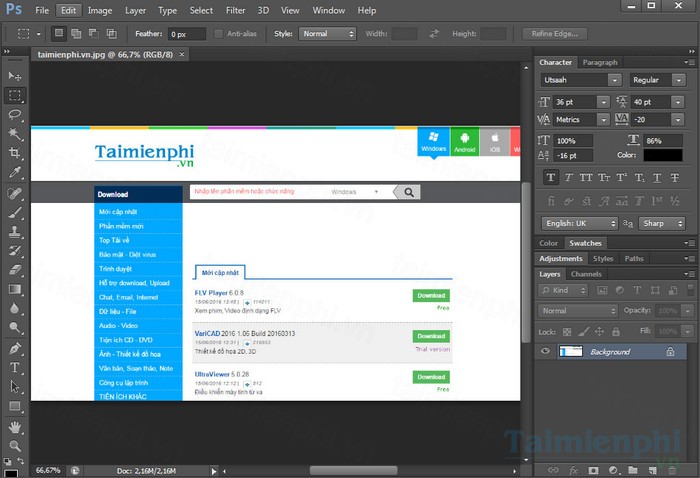Open the Layer menu
700x478 pixels.
(135, 10)
